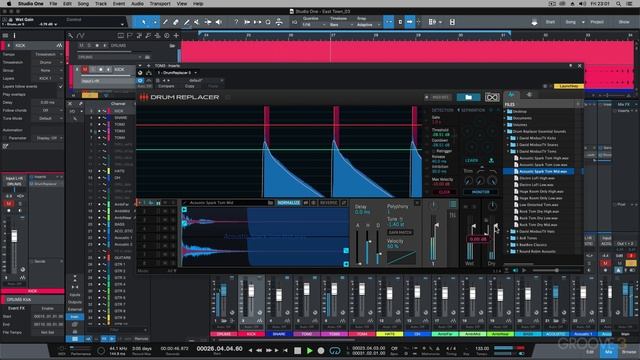Click the Record transport button
This screenshot has height=360, width=640.
click(x=321, y=350)
